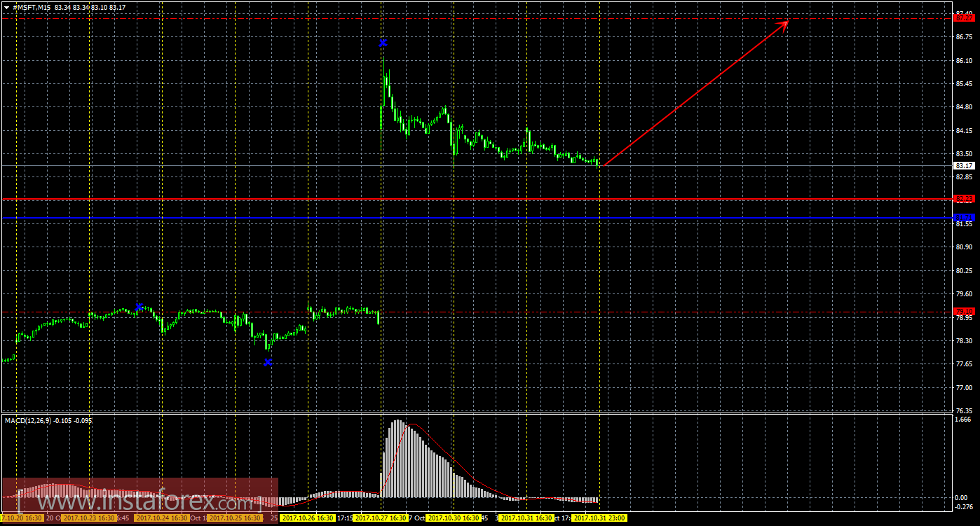Click the 77.65 price scale value
980x526 pixels.
963,364
